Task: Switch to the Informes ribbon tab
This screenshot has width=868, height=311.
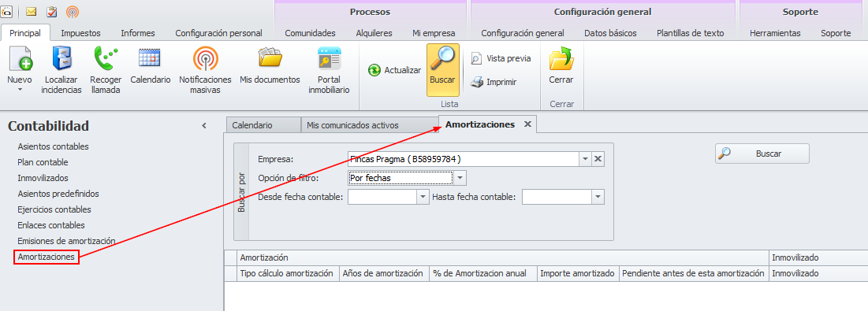Action: [138, 33]
